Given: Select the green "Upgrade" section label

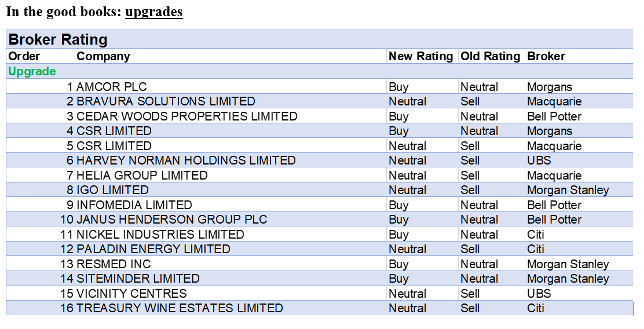Looking at the screenshot, I should pyautogui.click(x=32, y=71).
